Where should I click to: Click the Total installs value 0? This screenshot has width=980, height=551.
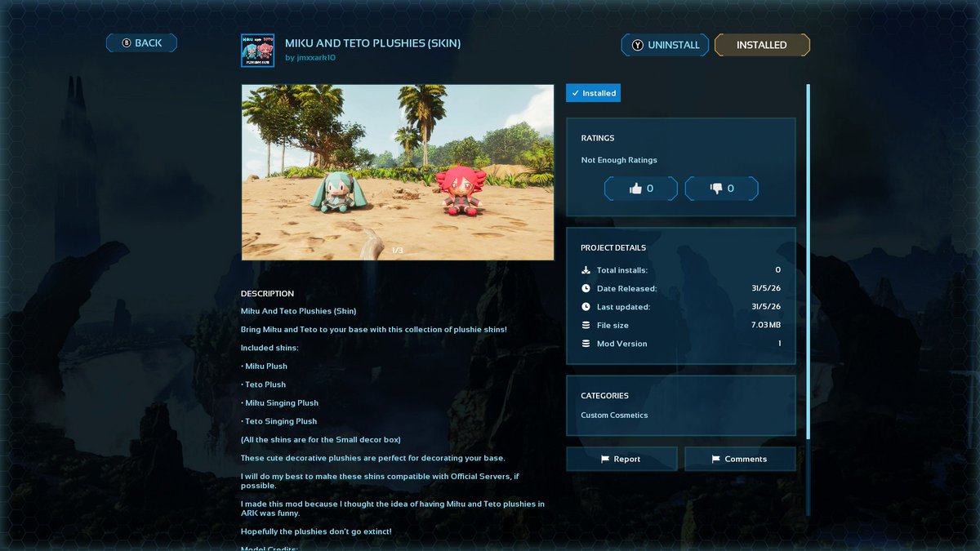[x=778, y=270]
